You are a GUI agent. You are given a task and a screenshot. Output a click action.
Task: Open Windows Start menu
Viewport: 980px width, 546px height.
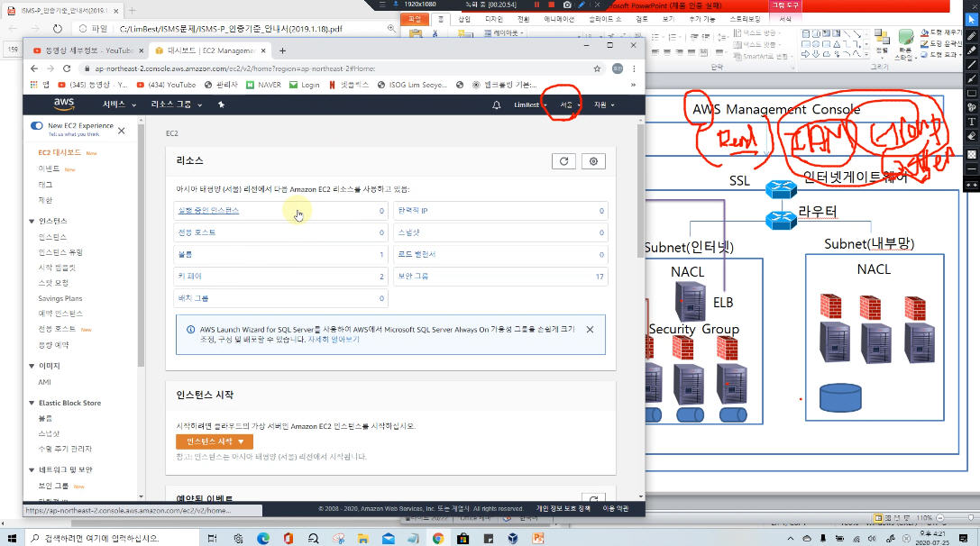[11, 538]
